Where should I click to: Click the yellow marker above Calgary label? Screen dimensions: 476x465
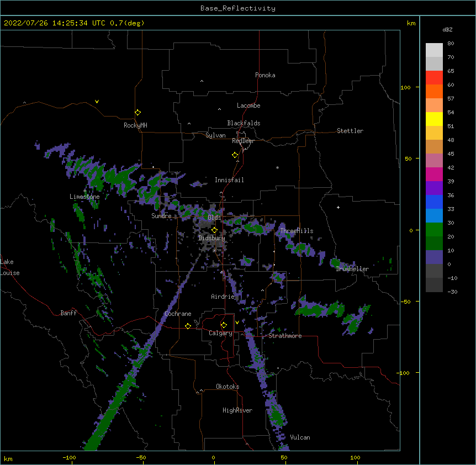224,325
